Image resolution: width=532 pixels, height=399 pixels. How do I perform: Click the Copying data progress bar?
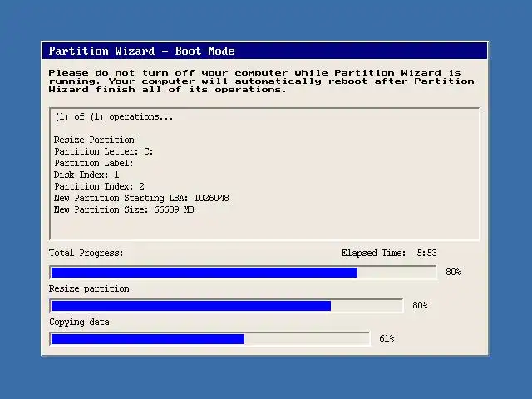point(209,339)
